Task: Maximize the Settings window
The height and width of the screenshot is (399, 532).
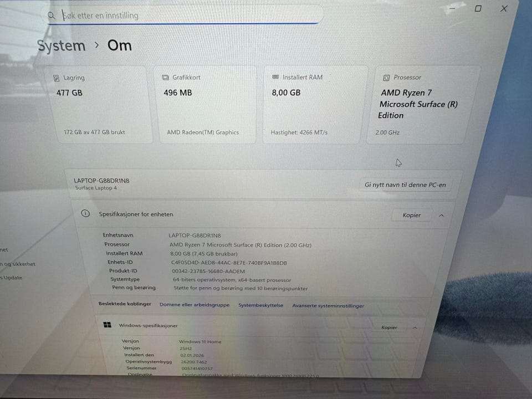Action: pyautogui.click(x=478, y=8)
